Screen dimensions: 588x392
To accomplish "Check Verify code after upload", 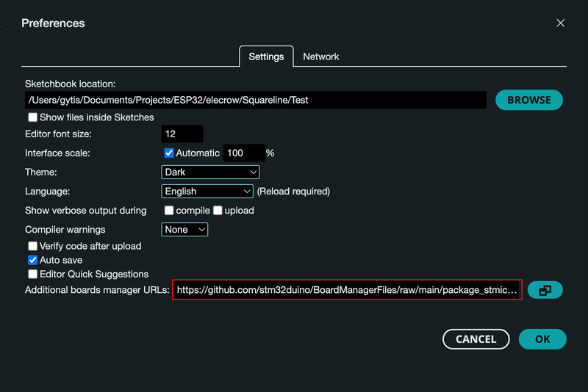I will [x=32, y=246].
